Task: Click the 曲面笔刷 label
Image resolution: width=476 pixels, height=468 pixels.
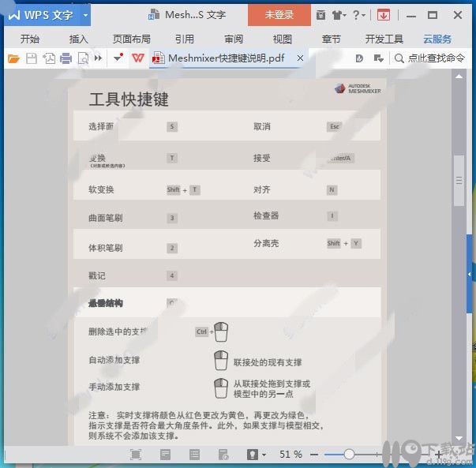Action: click(105, 218)
